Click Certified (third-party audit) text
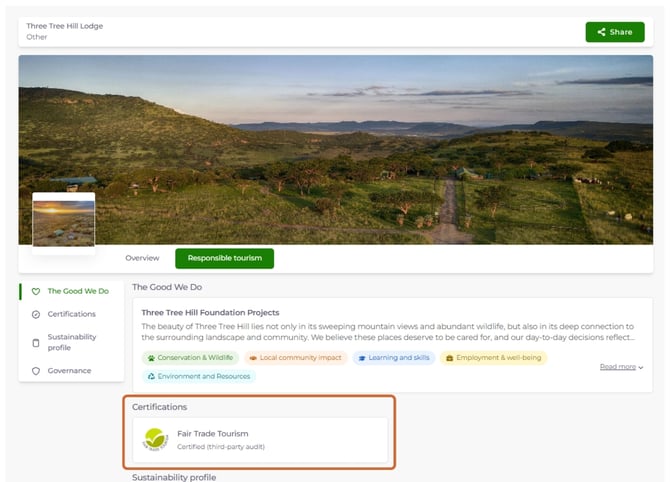The width and height of the screenshot is (670, 482). pos(221,447)
